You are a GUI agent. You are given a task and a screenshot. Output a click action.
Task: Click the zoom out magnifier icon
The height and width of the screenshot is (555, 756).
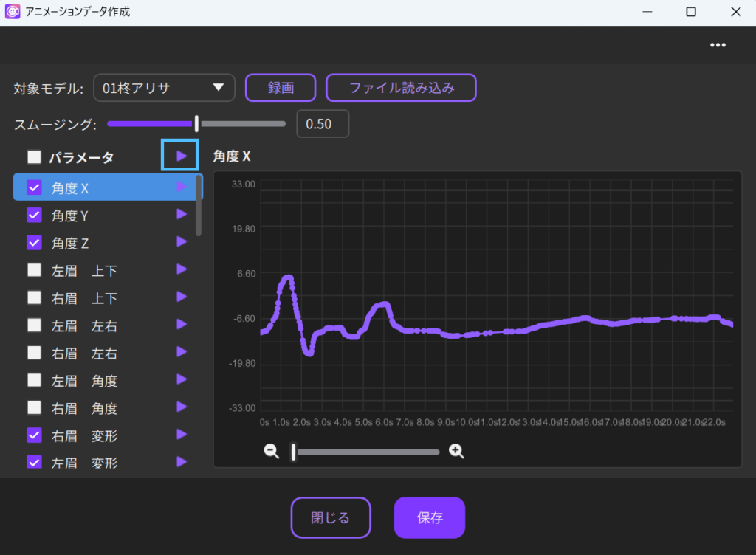(272, 452)
